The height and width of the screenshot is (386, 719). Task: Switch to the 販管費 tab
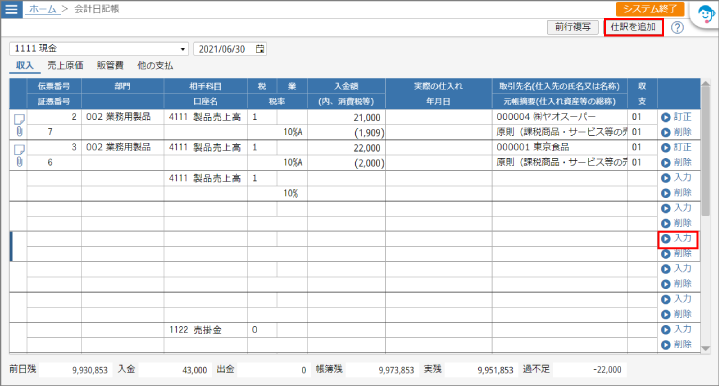click(110, 65)
